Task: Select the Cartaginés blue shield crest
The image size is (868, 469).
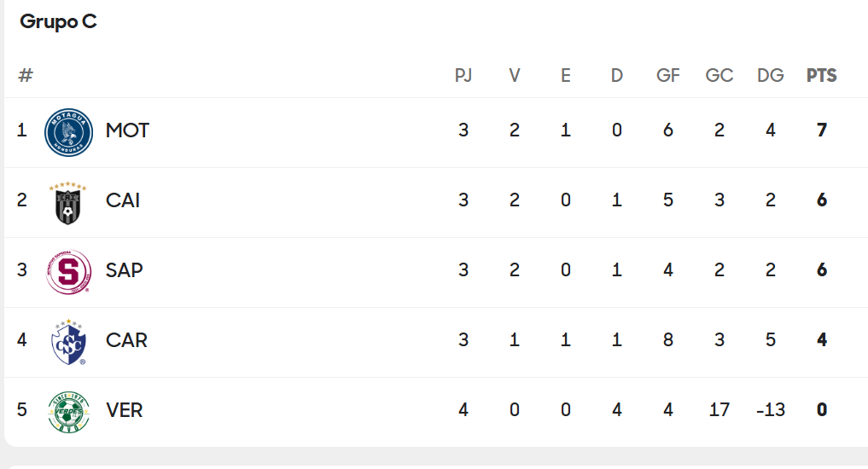Action: (x=68, y=342)
